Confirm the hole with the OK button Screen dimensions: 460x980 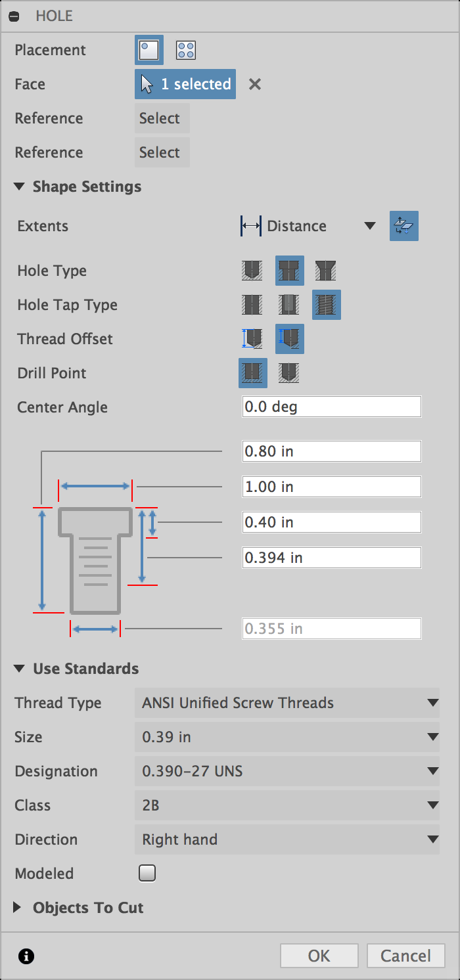319,956
